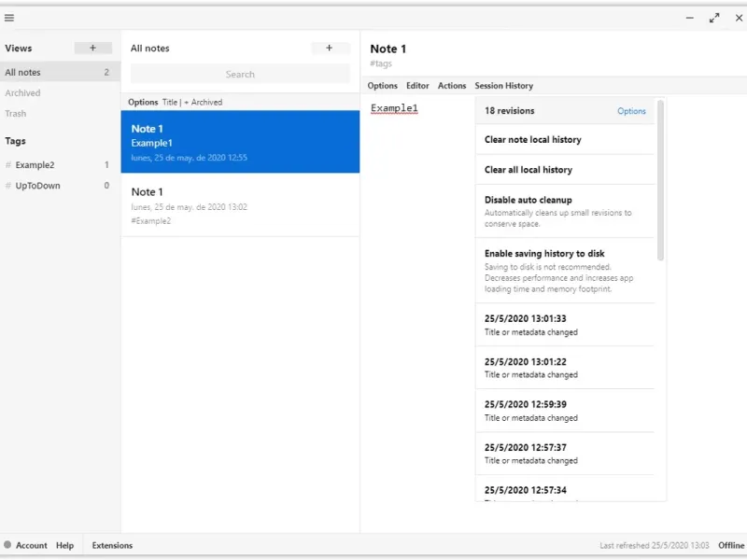The width and height of the screenshot is (747, 560).
Task: Open revision 25/5/2020 12:59:39
Action: [565, 411]
